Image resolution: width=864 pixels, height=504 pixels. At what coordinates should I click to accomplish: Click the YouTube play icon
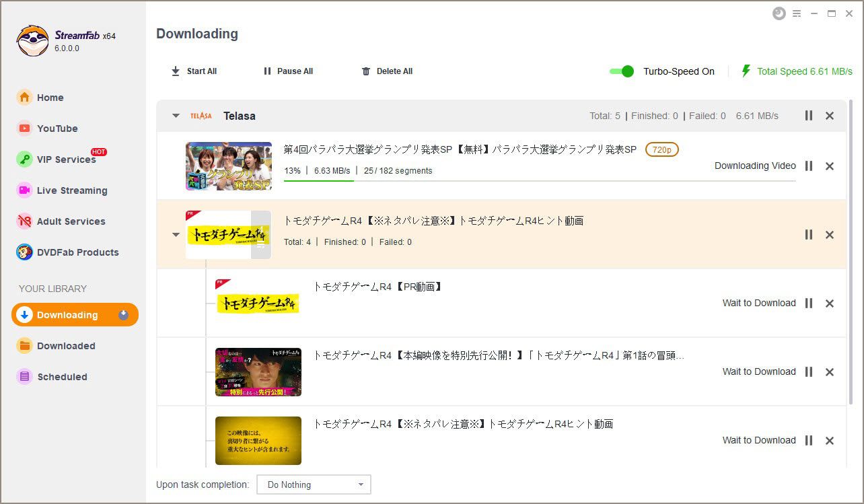24,129
